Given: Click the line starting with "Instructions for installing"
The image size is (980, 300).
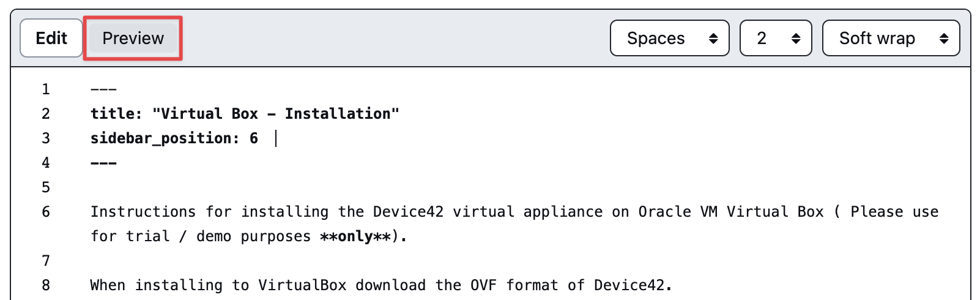Looking at the screenshot, I should click(x=428, y=212).
